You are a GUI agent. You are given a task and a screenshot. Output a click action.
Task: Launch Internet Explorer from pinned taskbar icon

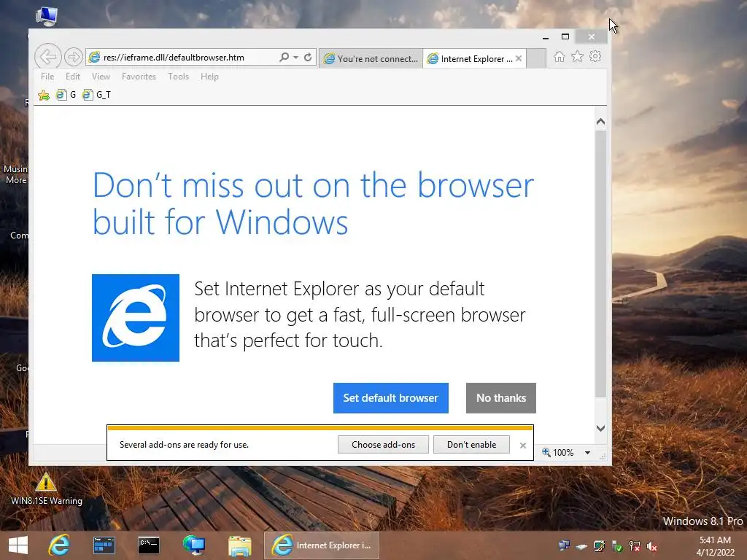59,545
